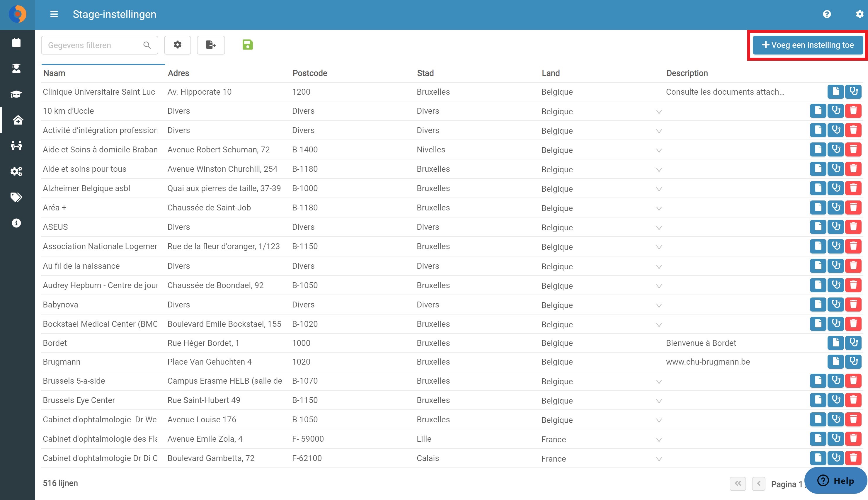Screen dimensions: 868x500
Task: Sort by Naam column header
Action: click(54, 73)
